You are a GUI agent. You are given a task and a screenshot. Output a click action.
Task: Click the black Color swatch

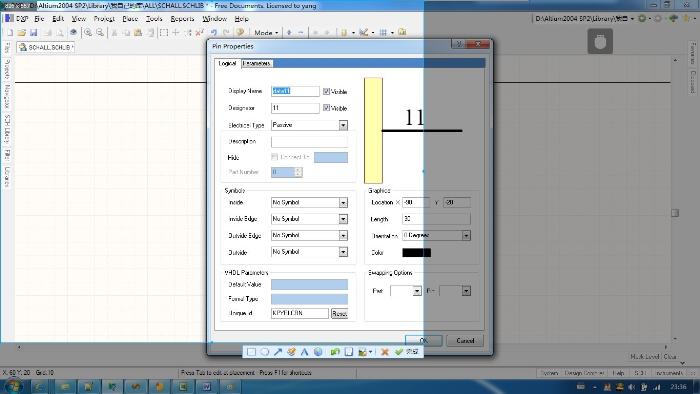point(417,253)
